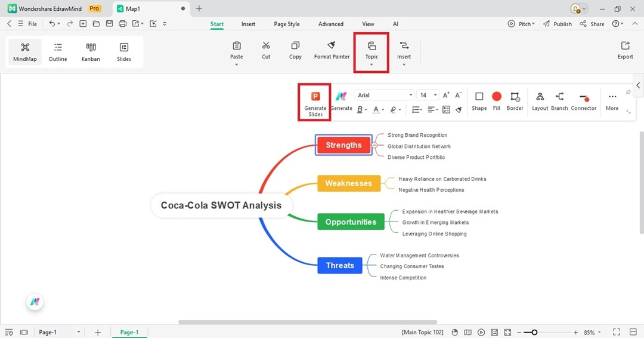Click the Copy icon
Viewport: 644px width, 338px height.
pyautogui.click(x=295, y=45)
